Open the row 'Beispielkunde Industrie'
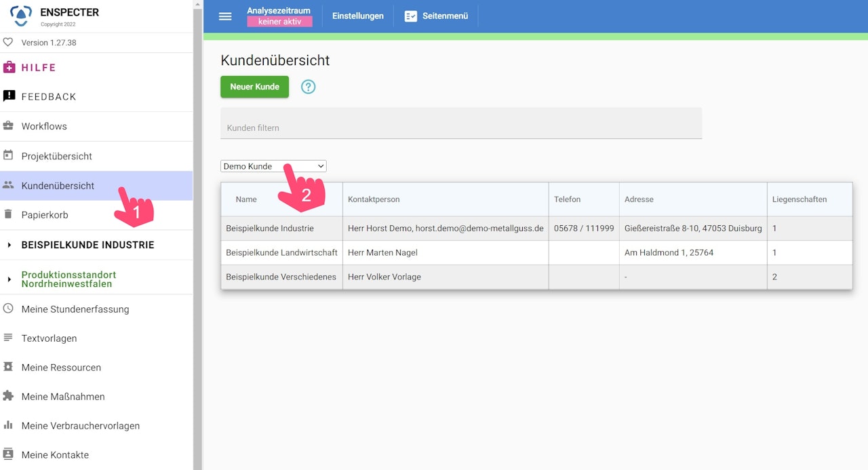868x470 pixels. point(536,229)
